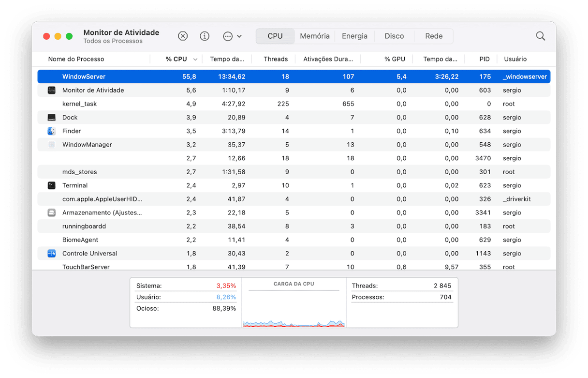Select the WindowServer process row
The image size is (588, 378).
click(x=294, y=76)
